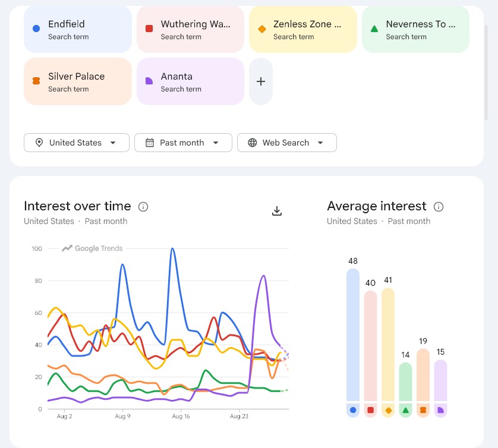Click red square icon on Wuthering chip
Viewport: 498px width, 448px height.
pos(149,29)
